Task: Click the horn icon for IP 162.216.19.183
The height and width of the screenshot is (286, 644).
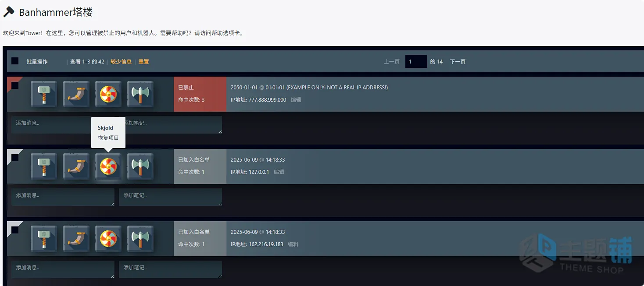Action: tap(76, 239)
